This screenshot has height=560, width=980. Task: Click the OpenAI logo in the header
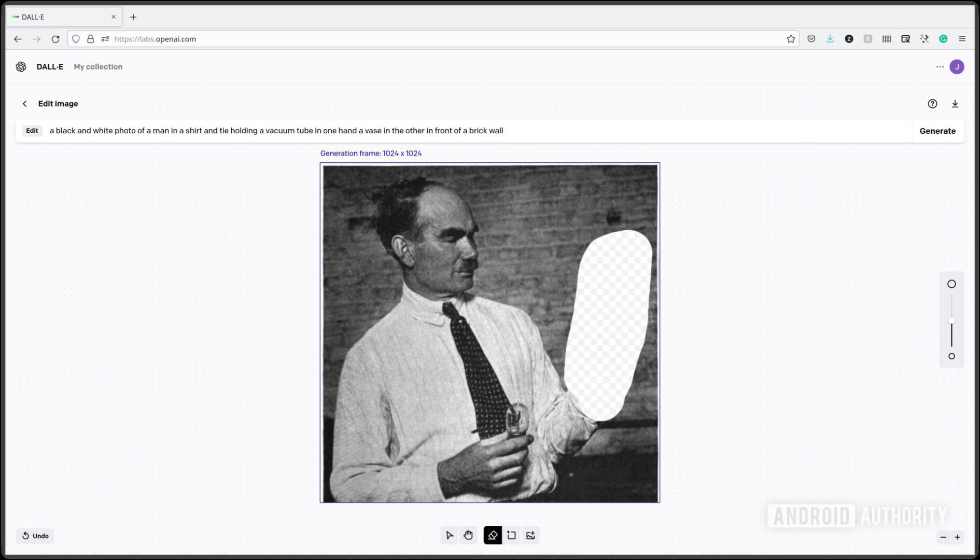tap(21, 66)
